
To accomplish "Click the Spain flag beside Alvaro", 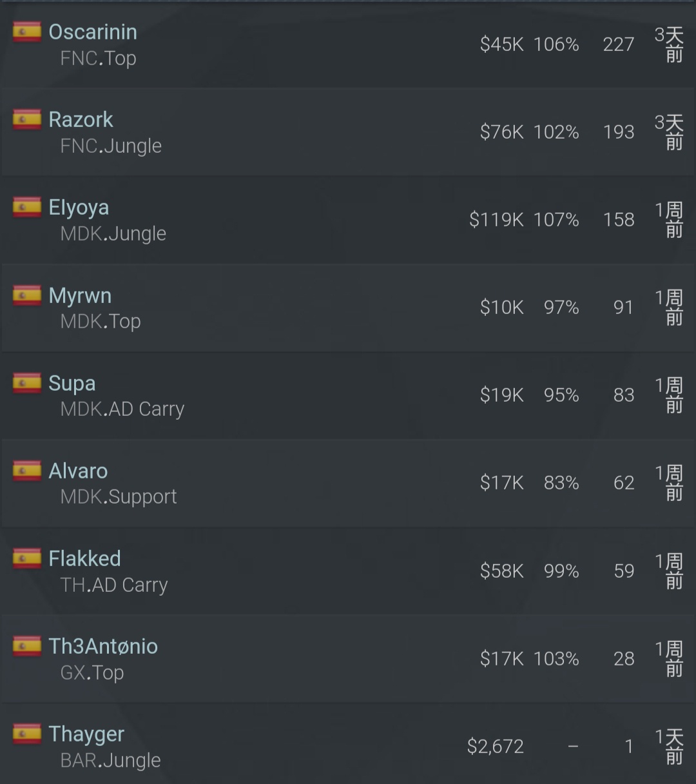I will 27,471.
